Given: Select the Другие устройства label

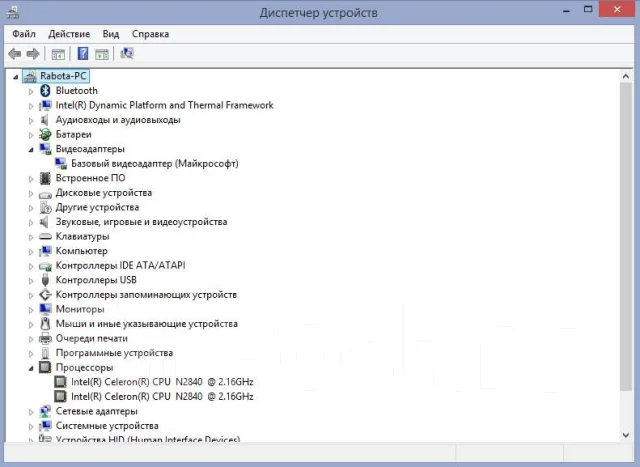Looking at the screenshot, I should [97, 207].
